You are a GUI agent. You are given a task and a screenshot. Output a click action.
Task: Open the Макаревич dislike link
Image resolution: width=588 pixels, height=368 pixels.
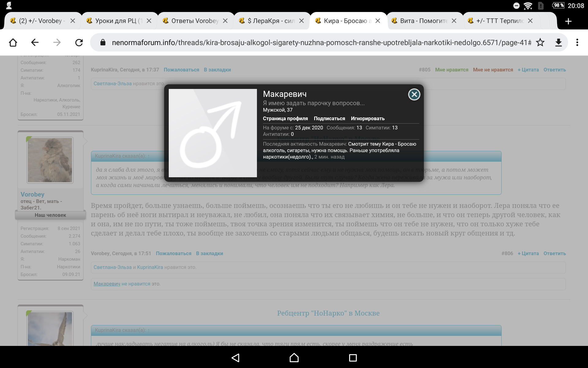point(107,284)
